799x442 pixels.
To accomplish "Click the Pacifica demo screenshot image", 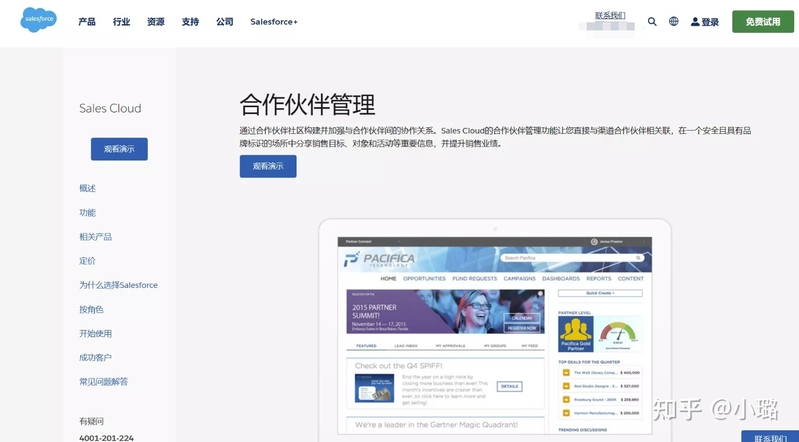I will (495, 331).
